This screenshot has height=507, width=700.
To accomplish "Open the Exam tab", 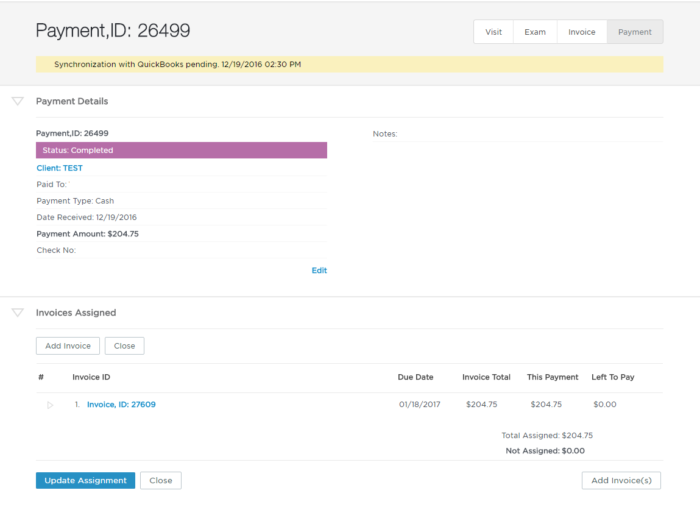I will [x=535, y=32].
